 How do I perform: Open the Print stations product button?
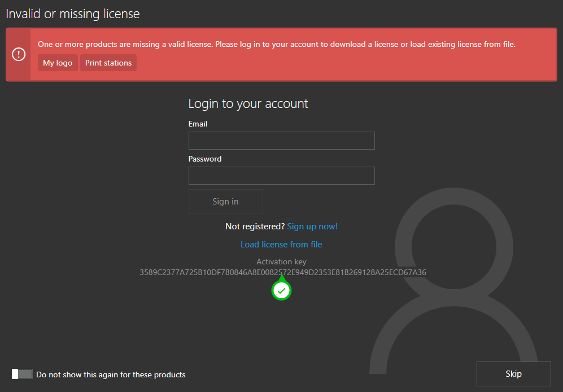click(108, 63)
